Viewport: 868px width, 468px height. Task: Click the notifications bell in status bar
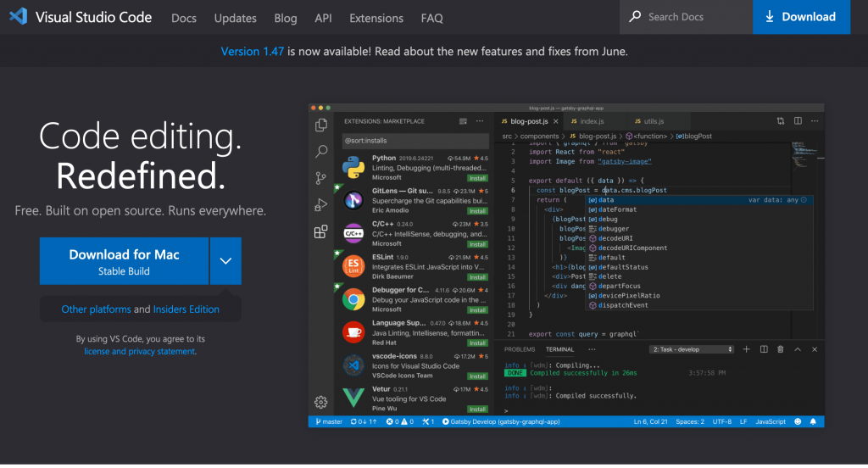point(813,422)
